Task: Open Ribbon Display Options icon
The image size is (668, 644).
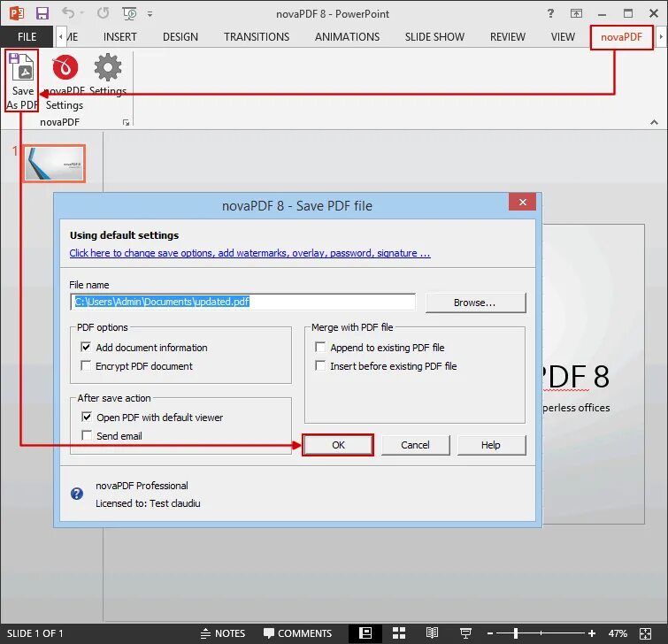Action: click(576, 13)
